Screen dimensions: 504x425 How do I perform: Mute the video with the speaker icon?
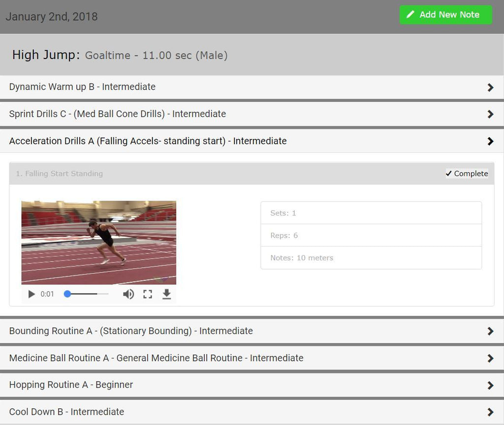tap(128, 294)
